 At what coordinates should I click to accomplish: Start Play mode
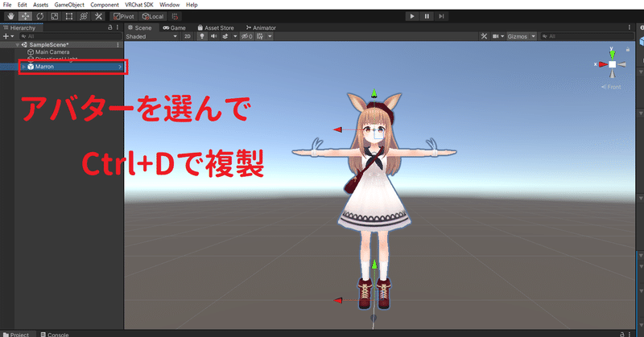point(412,16)
